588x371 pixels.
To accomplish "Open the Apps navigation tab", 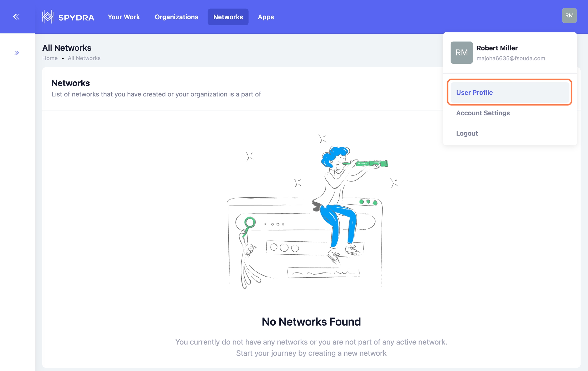I will 266,17.
